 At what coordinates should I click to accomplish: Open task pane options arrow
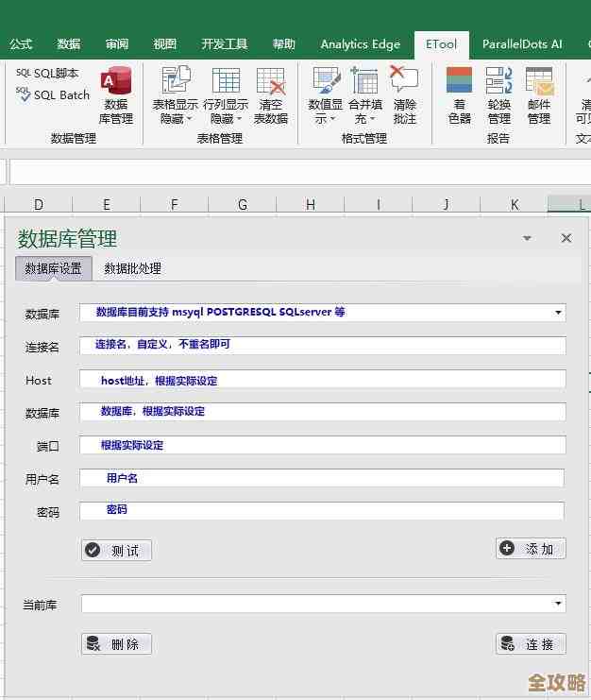[527, 238]
